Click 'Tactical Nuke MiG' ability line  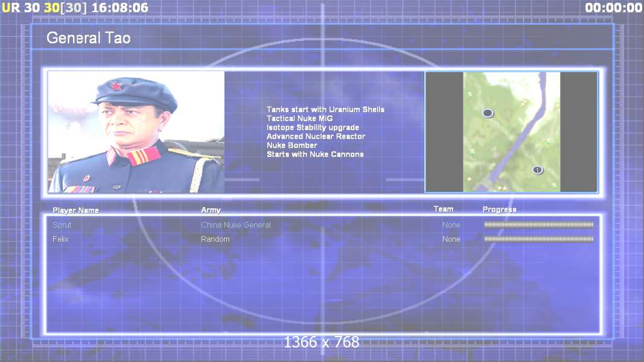click(299, 119)
